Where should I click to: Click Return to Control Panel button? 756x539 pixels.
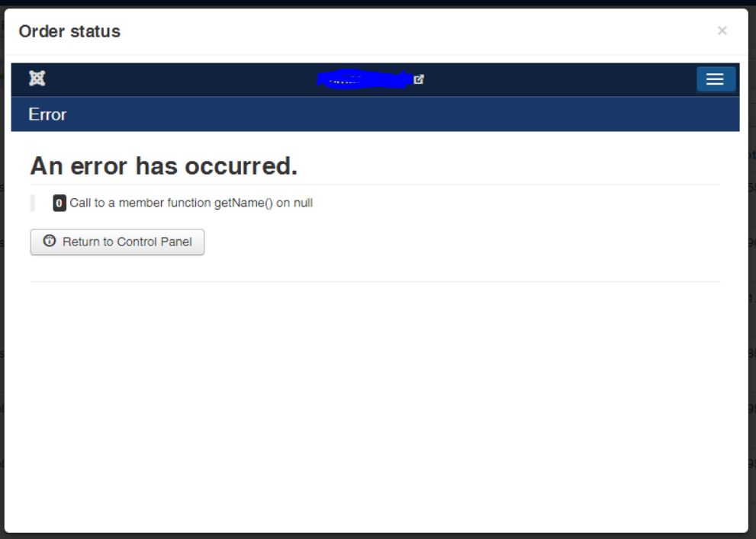coord(117,242)
